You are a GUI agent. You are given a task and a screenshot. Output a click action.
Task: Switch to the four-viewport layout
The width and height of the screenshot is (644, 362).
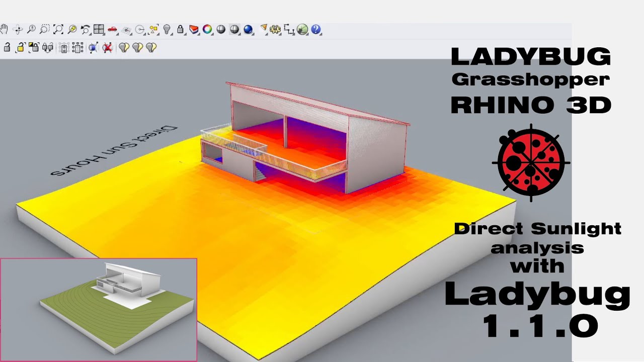tap(99, 29)
